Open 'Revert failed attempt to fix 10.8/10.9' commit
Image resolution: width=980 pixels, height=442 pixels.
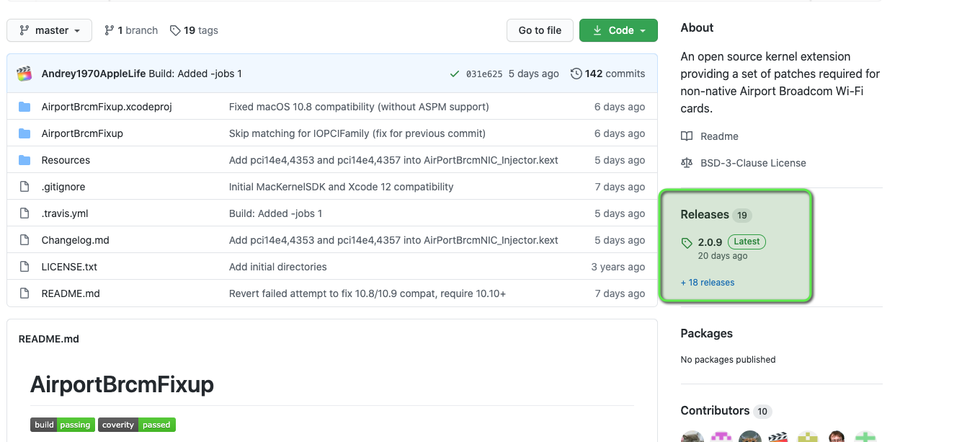[x=367, y=293]
